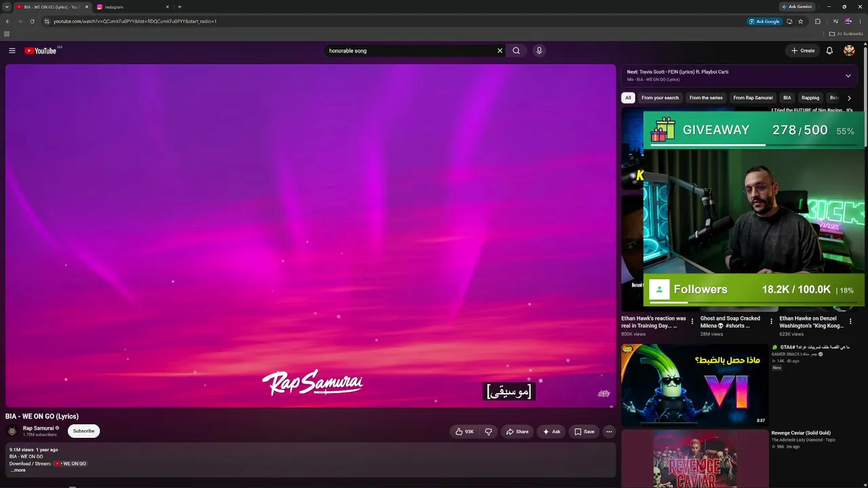This screenshot has height=488, width=868.
Task: Clear the search box with the X
Action: pyautogui.click(x=500, y=51)
